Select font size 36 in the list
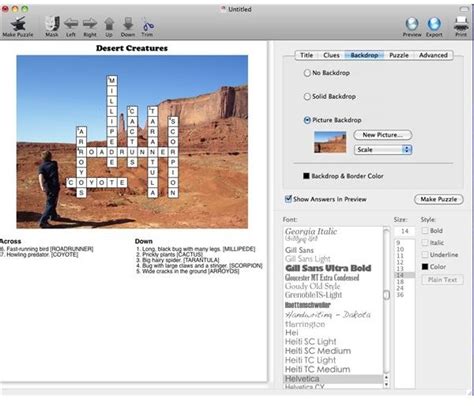Screen dimensions: 474x406 [405, 295]
